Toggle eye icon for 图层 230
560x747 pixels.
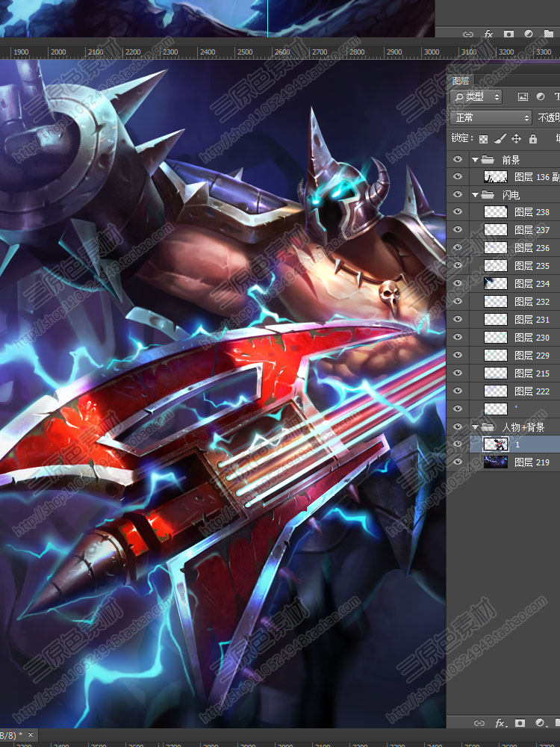pos(458,337)
